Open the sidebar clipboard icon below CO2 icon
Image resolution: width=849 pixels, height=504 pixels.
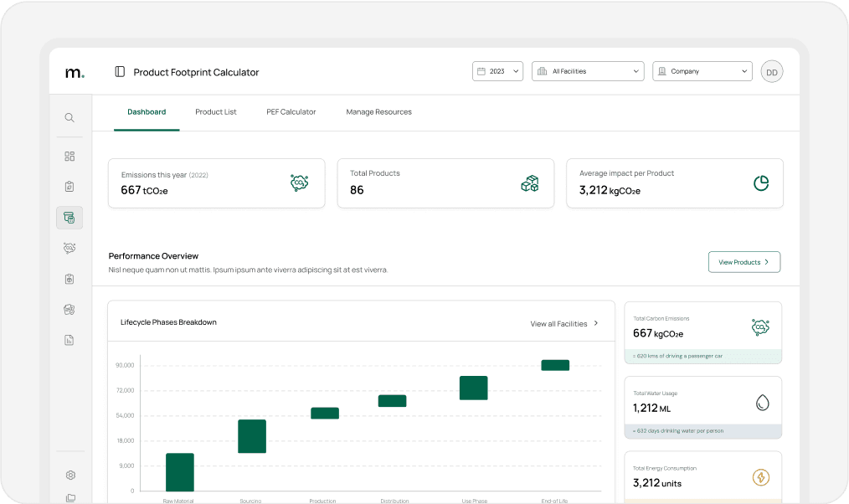click(x=69, y=279)
